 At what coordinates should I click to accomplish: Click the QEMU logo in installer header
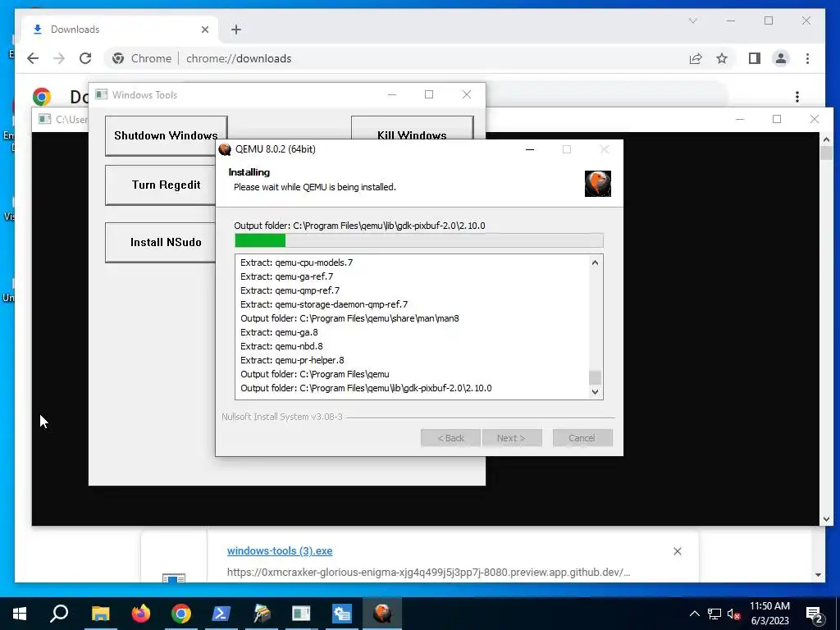tap(598, 184)
